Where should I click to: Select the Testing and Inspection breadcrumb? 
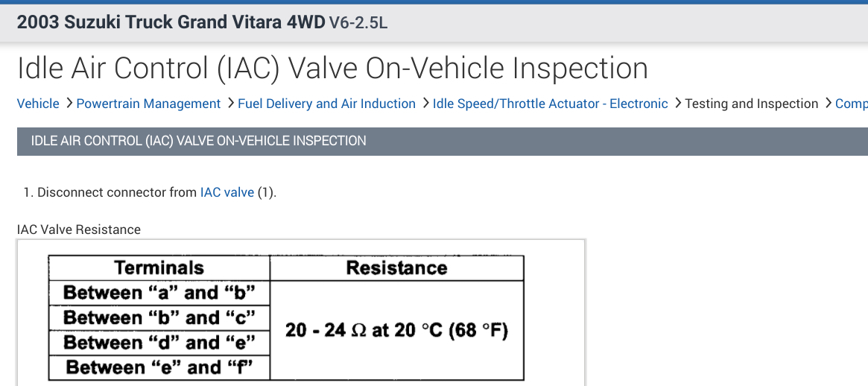point(751,104)
